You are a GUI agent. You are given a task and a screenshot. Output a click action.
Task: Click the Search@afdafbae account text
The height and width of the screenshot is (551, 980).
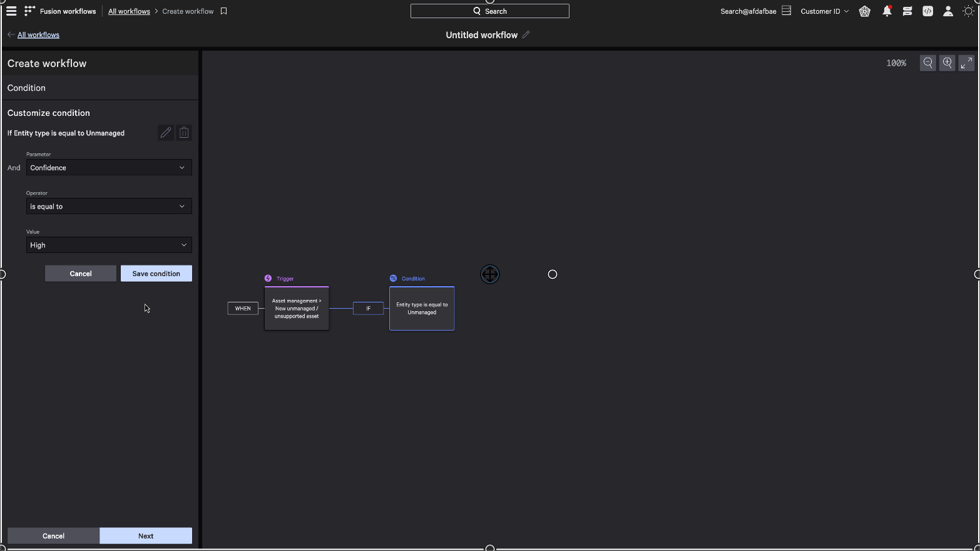[x=748, y=11]
